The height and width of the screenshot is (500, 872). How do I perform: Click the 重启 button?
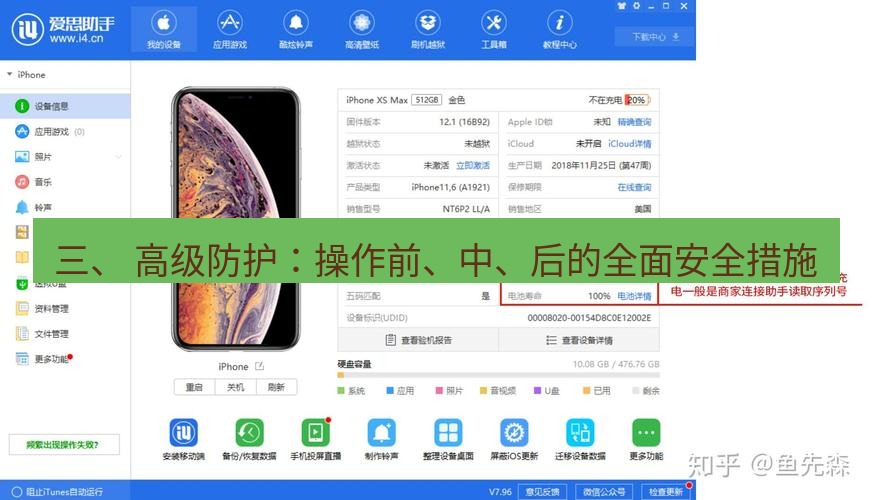194,387
